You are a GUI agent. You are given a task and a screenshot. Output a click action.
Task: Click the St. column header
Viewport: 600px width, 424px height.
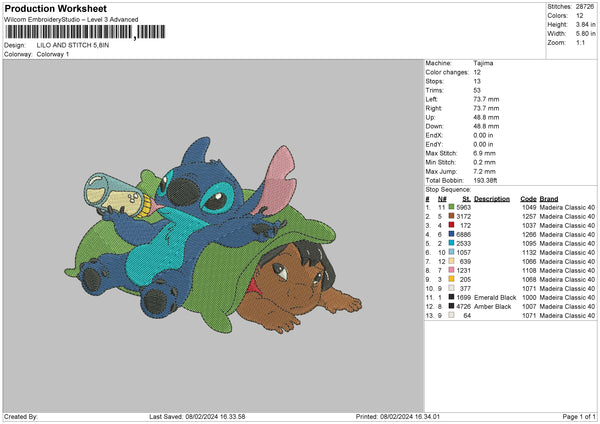(x=466, y=199)
